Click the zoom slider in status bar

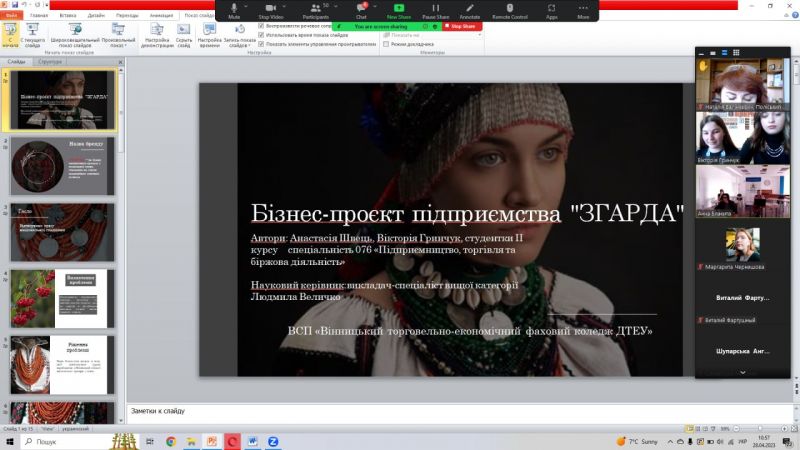tap(760, 429)
